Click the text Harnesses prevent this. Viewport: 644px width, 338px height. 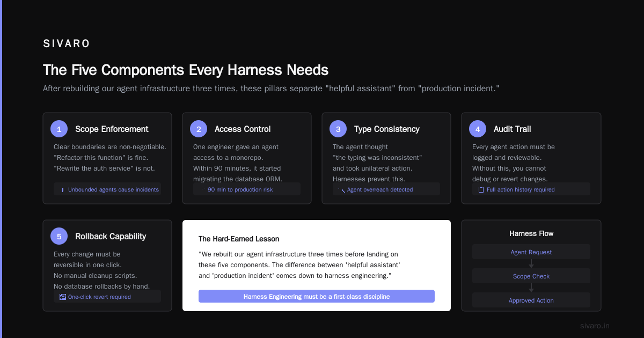click(369, 179)
